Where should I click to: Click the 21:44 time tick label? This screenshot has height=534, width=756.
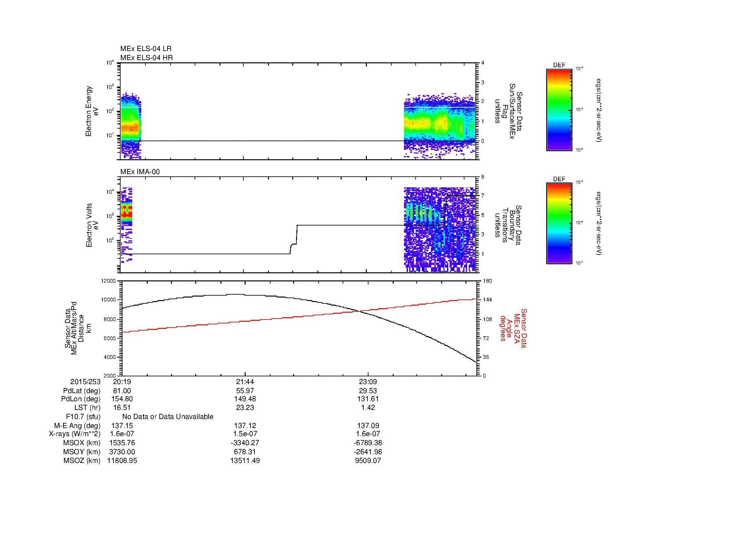pyautogui.click(x=245, y=382)
